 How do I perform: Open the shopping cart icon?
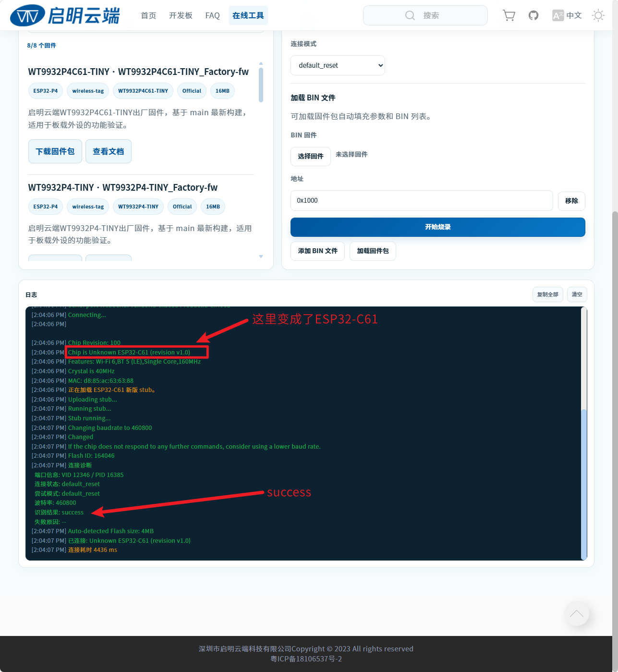[x=509, y=15]
